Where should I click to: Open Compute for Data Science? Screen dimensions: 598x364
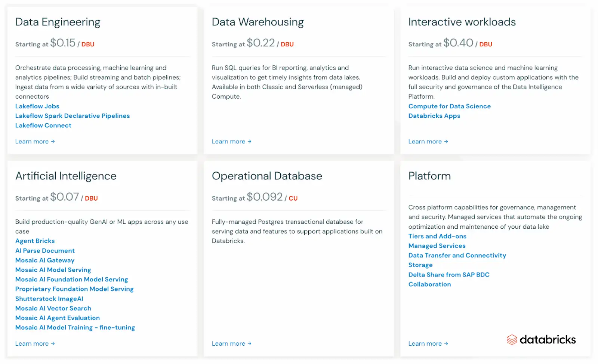pyautogui.click(x=449, y=106)
